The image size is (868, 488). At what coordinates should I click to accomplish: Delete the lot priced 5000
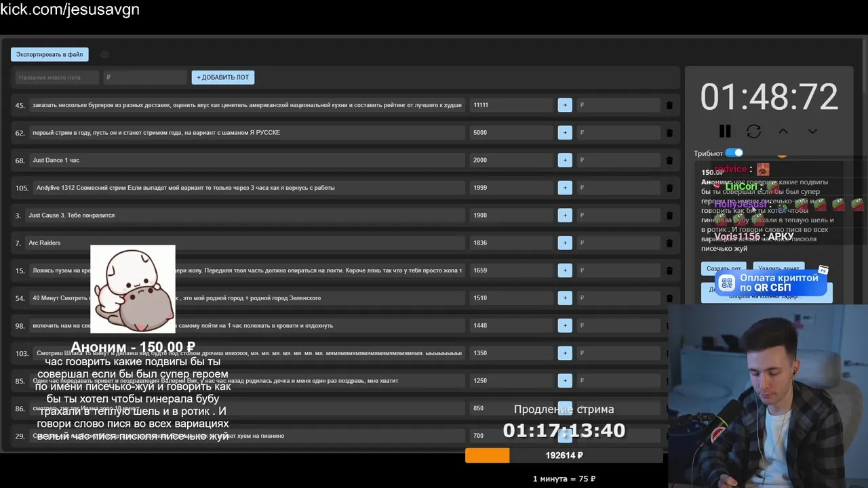tap(669, 133)
